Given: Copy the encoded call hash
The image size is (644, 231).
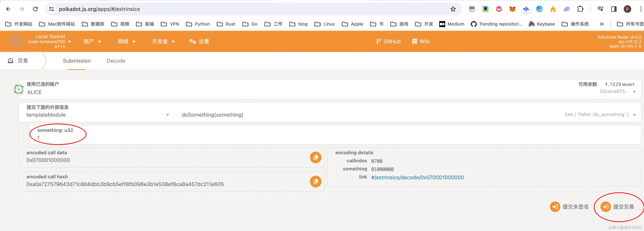Looking at the screenshot, I should (x=315, y=182).
